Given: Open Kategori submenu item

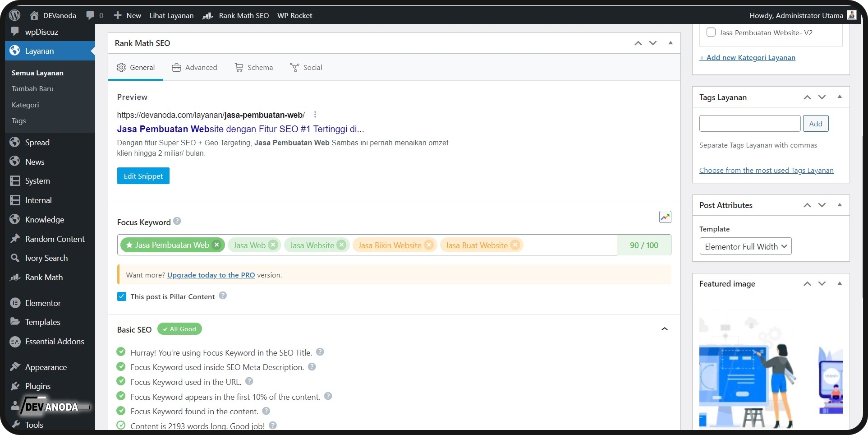Looking at the screenshot, I should coord(25,105).
